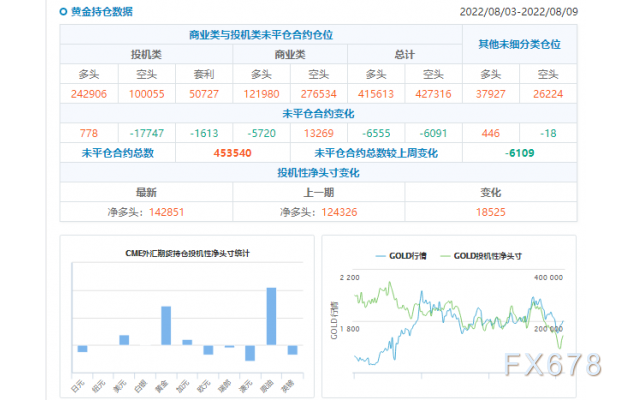Click the change value -1613
632x400 pixels.
[204, 133]
